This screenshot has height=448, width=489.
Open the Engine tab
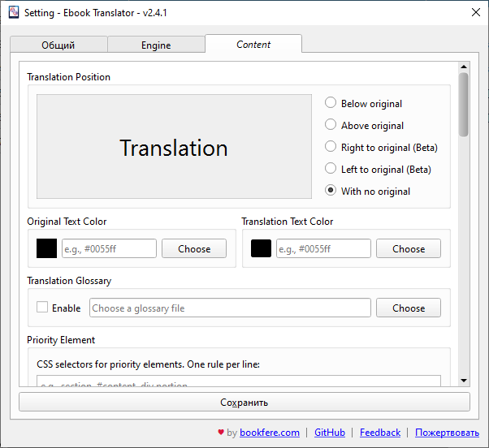156,45
